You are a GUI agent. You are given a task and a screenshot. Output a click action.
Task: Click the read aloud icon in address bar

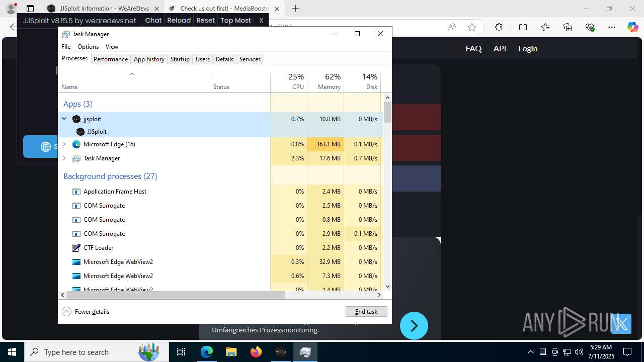(x=452, y=27)
